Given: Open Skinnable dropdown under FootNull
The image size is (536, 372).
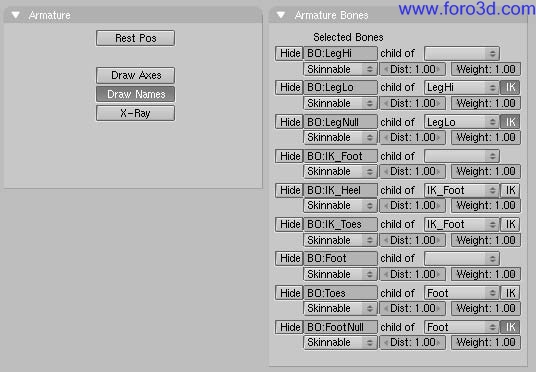Looking at the screenshot, I should (340, 343).
